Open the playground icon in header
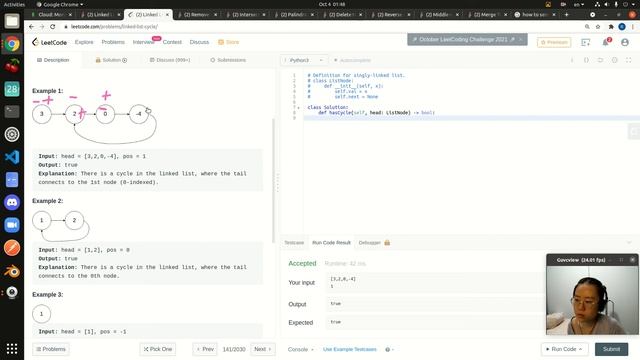The width and height of the screenshot is (640, 360). pyautogui.click(x=586, y=42)
